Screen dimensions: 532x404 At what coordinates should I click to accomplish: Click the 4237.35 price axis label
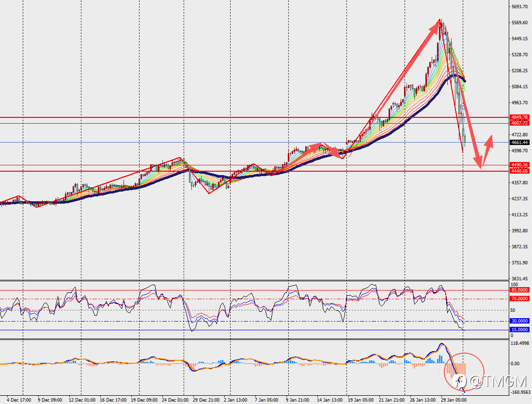(x=519, y=199)
